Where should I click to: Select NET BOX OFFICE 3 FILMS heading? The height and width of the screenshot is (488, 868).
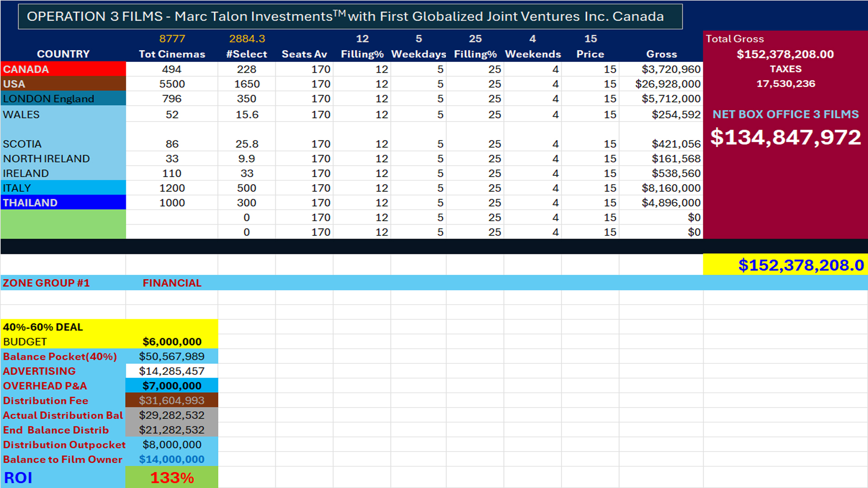point(785,114)
